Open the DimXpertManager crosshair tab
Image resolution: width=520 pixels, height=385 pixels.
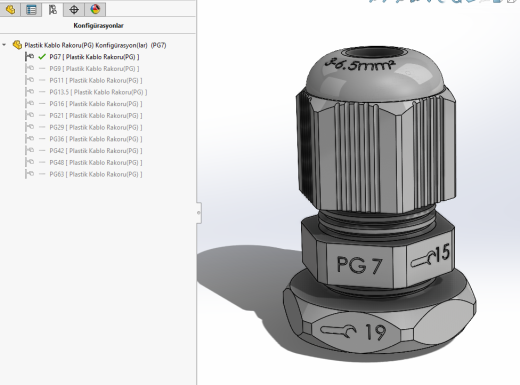pos(74,9)
